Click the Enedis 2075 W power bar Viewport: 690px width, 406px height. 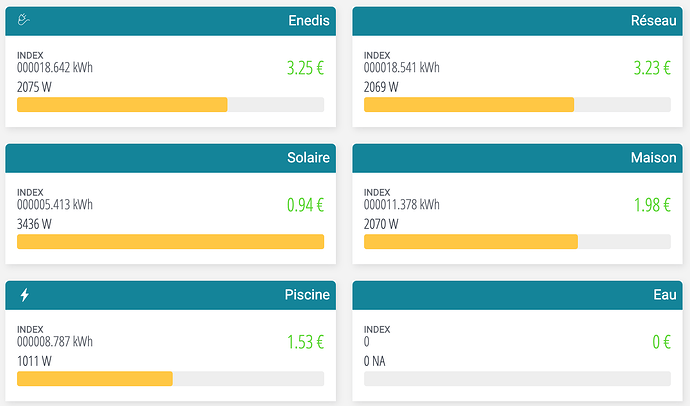170,105
